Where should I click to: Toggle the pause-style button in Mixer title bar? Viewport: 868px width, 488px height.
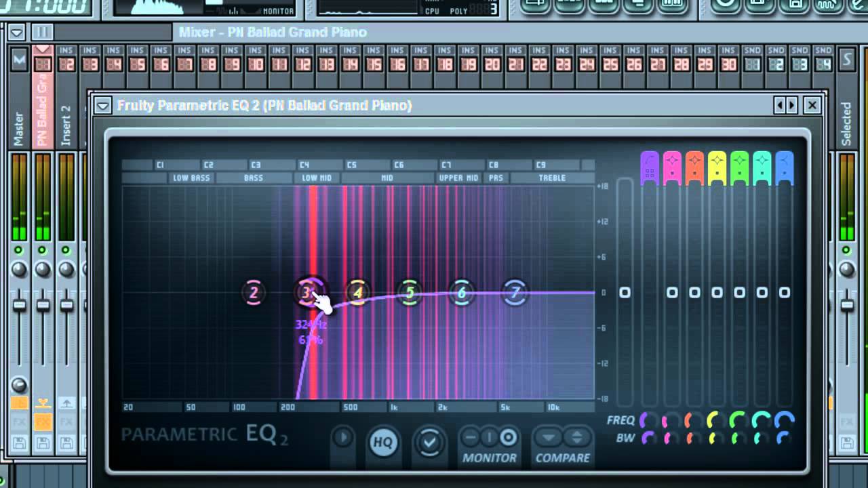[x=42, y=32]
